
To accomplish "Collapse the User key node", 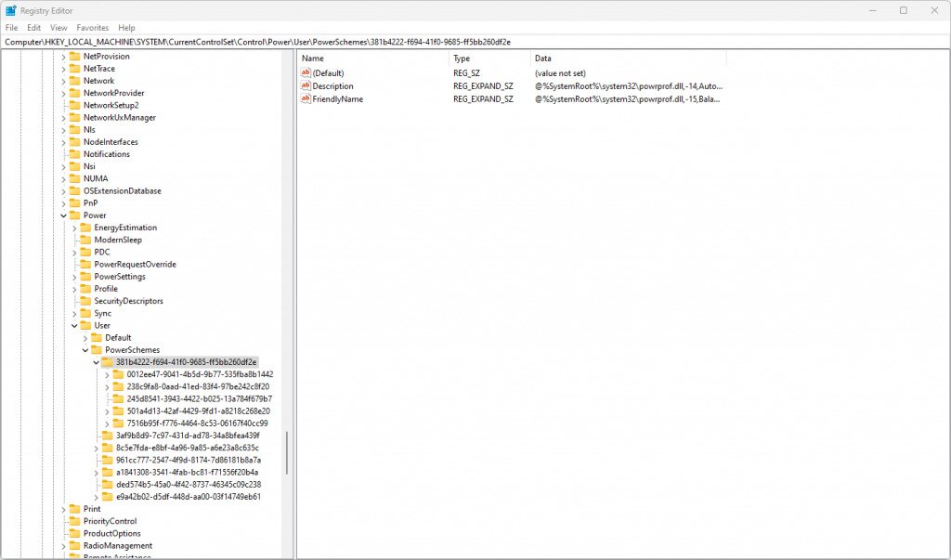I will coord(75,326).
